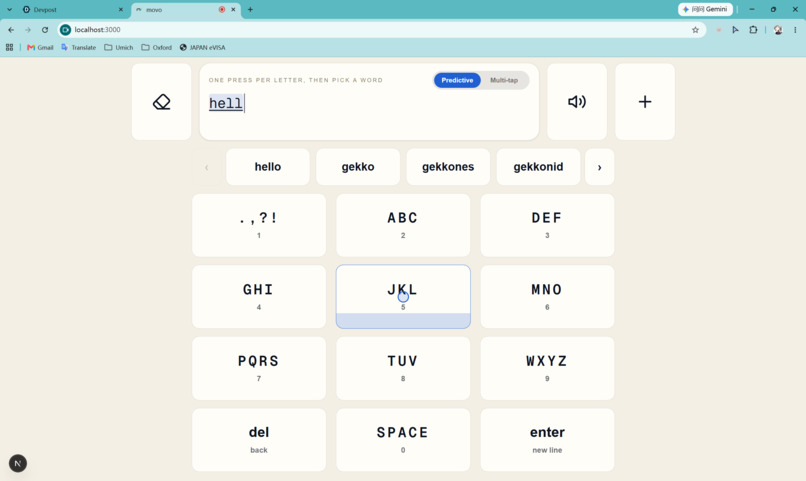Open a new browser tab
Screen dimensions: 806x481
point(250,10)
